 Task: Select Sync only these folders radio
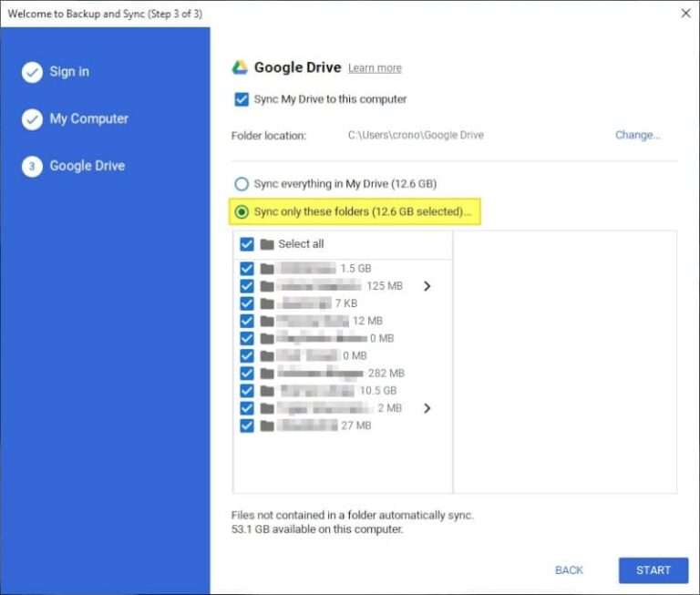click(x=242, y=211)
